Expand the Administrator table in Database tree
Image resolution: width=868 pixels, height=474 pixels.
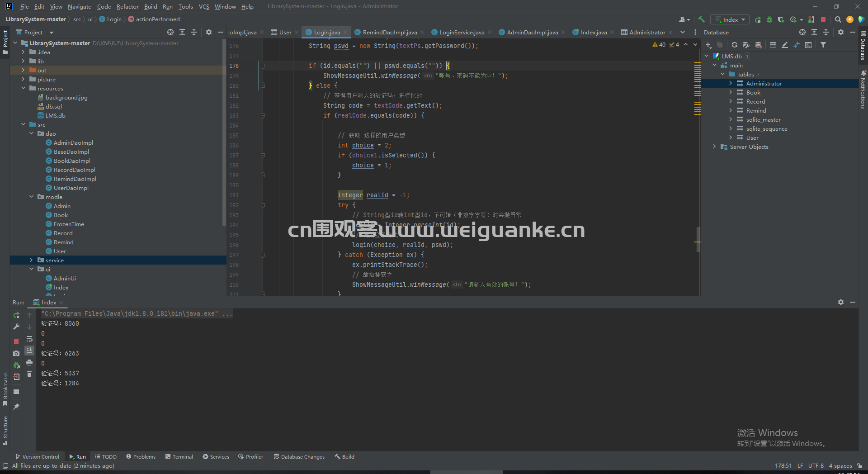pyautogui.click(x=731, y=83)
